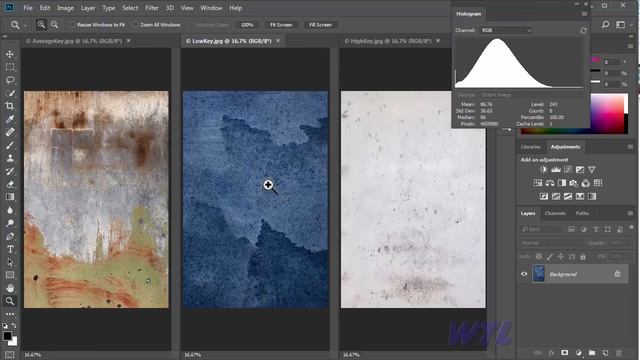Choose Zoom Out mode in options bar
Viewport: 640px width, 360px height.
[54, 25]
